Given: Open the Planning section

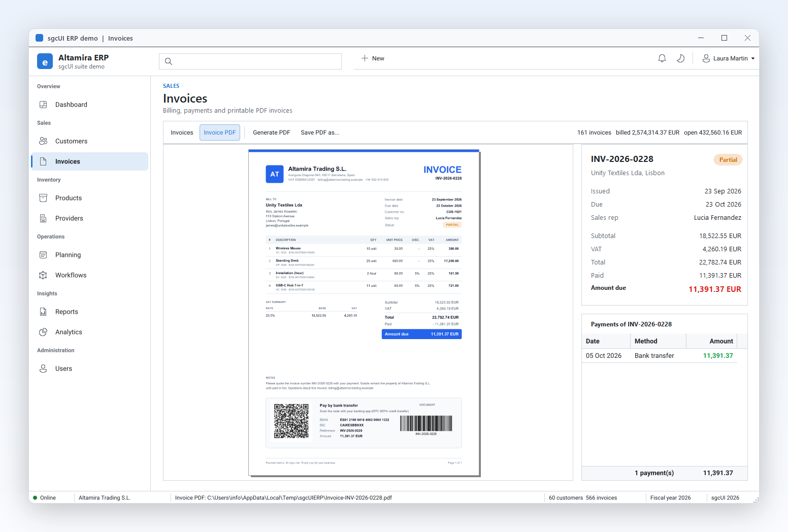Looking at the screenshot, I should (89, 255).
